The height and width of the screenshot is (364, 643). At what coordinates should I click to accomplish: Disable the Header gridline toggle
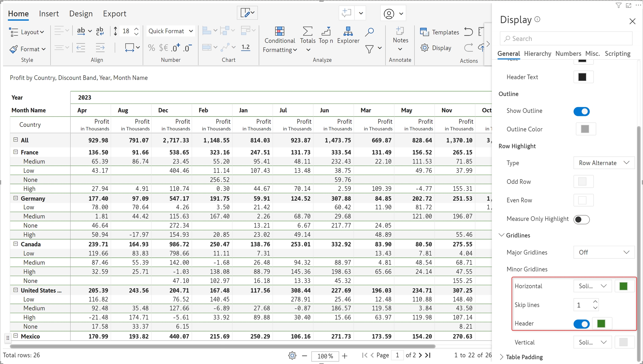click(x=582, y=324)
